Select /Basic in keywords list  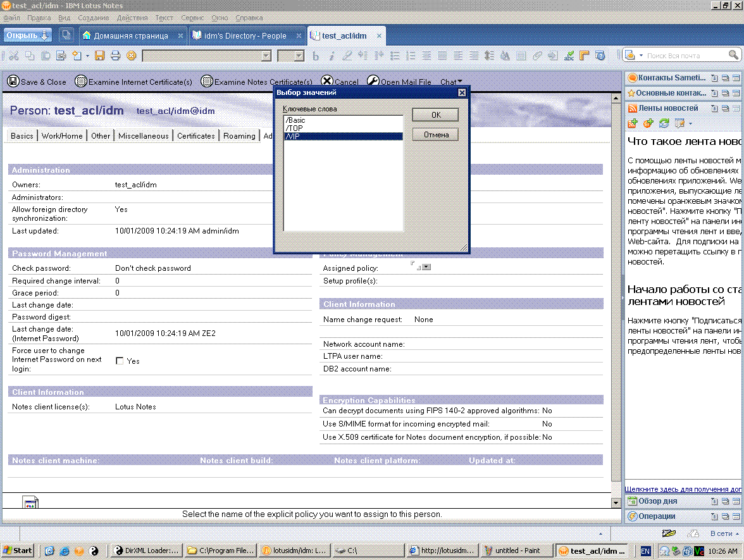tap(343, 120)
